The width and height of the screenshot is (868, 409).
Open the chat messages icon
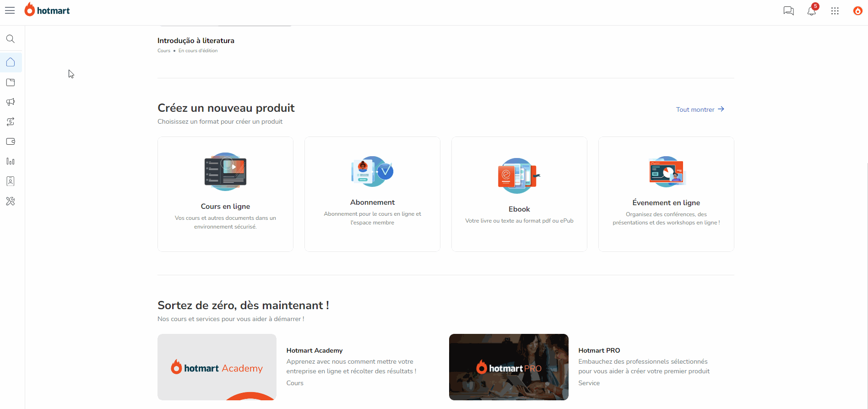[788, 11]
